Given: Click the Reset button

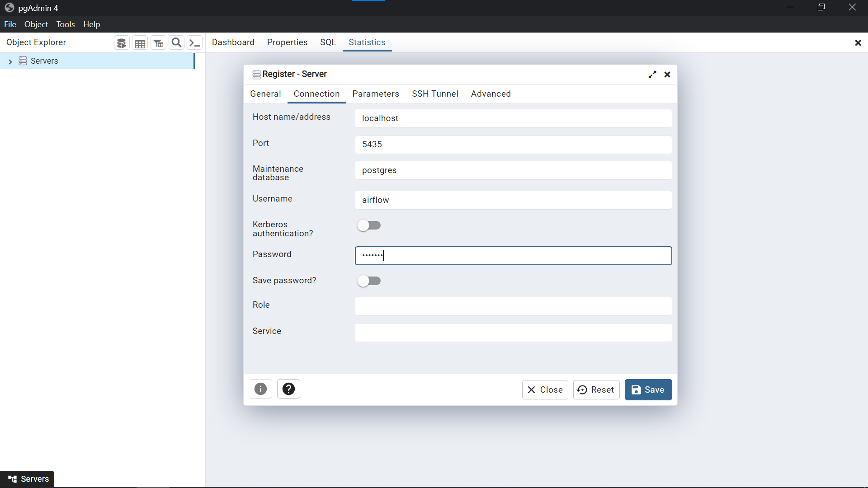Looking at the screenshot, I should [x=596, y=390].
